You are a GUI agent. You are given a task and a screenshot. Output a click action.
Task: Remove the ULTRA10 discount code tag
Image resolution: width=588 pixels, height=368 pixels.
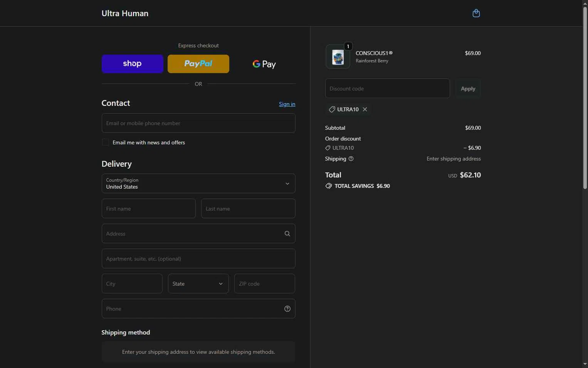point(365,109)
